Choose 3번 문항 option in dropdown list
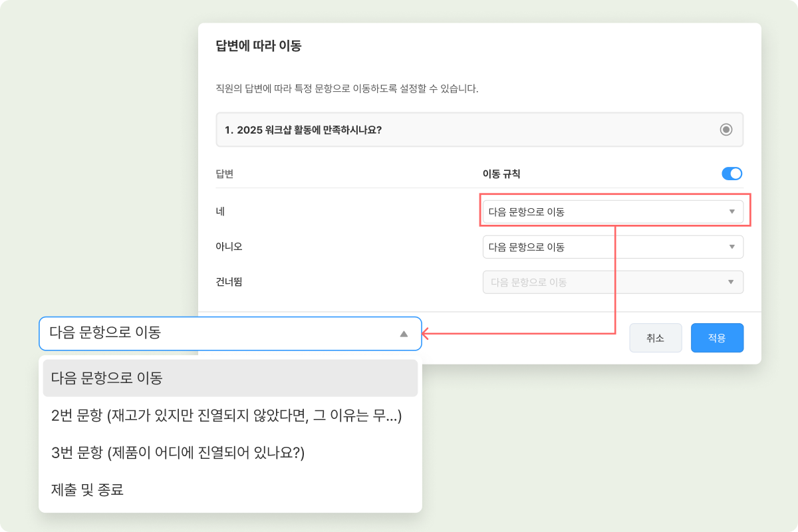The width and height of the screenshot is (798, 532). coord(230,453)
